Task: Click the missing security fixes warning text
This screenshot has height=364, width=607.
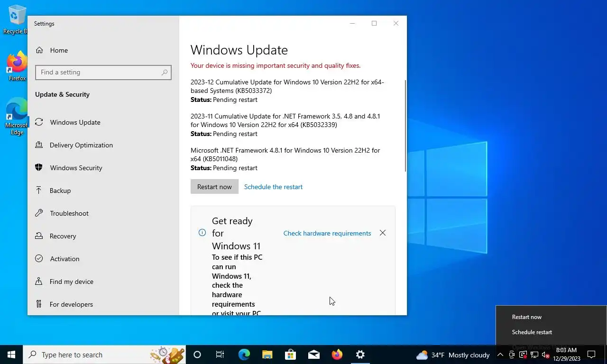Action: [276, 65]
